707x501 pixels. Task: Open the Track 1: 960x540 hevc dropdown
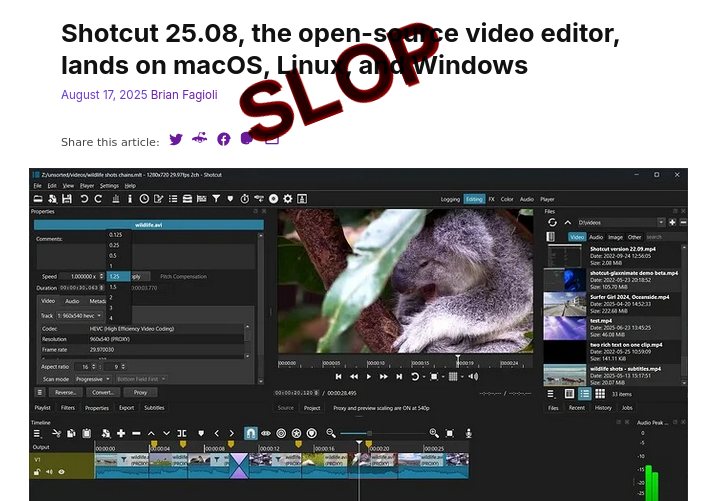[79, 316]
